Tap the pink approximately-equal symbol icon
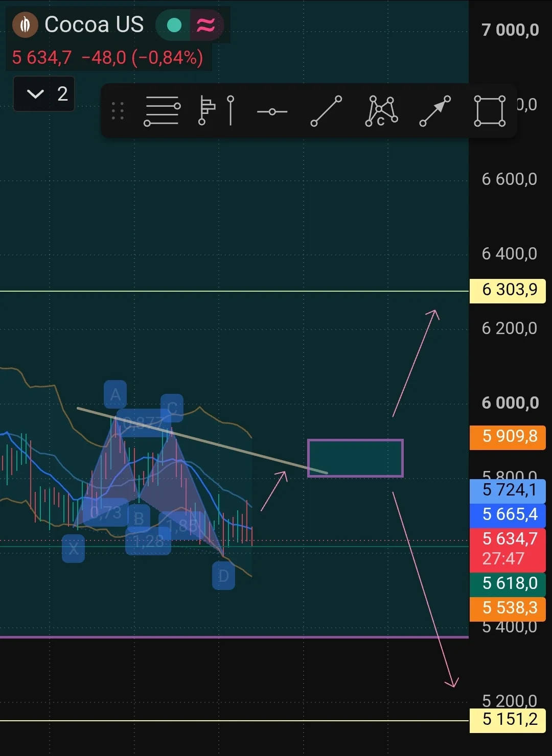The width and height of the screenshot is (552, 756). (x=206, y=25)
